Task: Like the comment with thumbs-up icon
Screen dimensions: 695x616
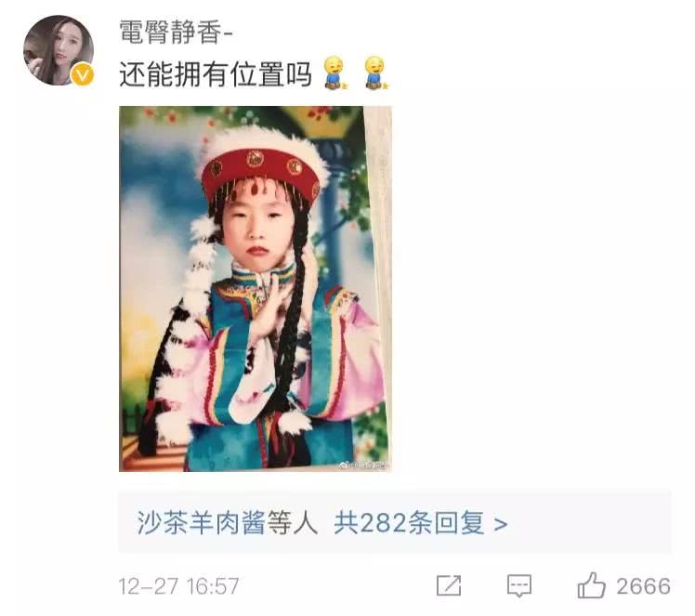Action: click(591, 585)
